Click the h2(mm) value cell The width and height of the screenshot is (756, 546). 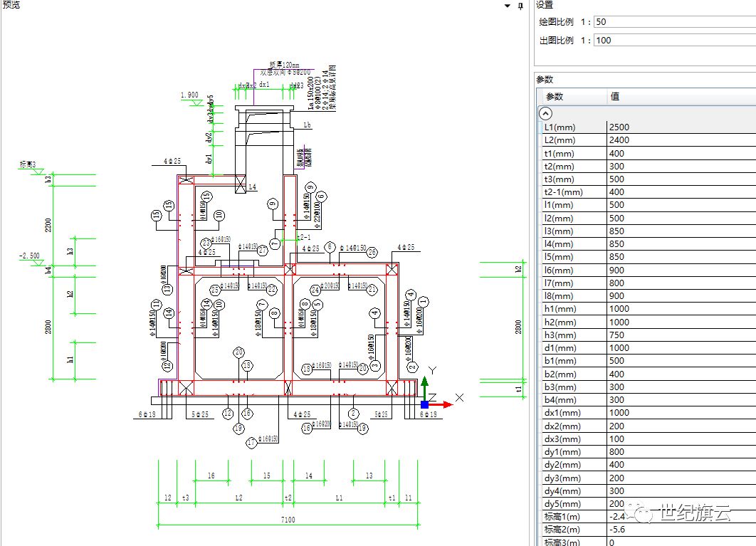click(681, 322)
